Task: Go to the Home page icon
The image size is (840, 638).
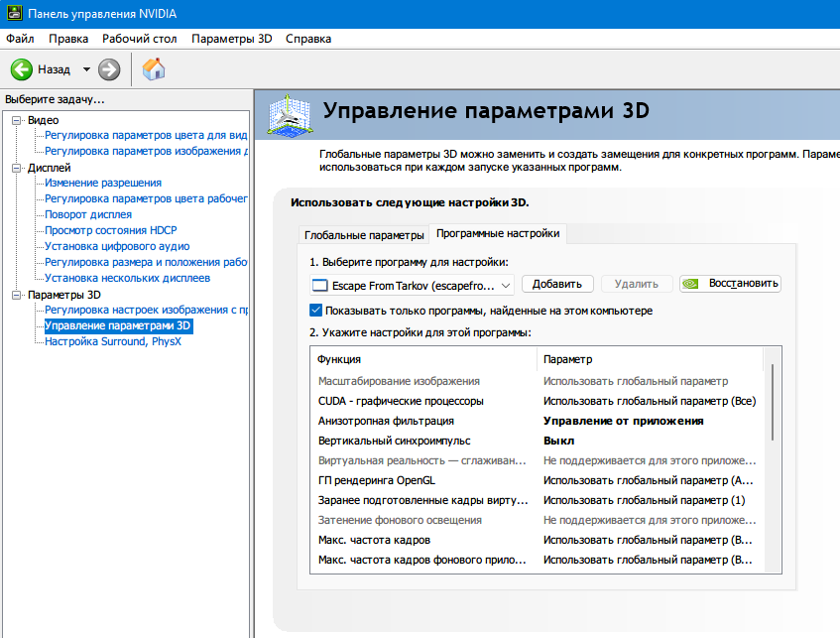Action: point(154,69)
